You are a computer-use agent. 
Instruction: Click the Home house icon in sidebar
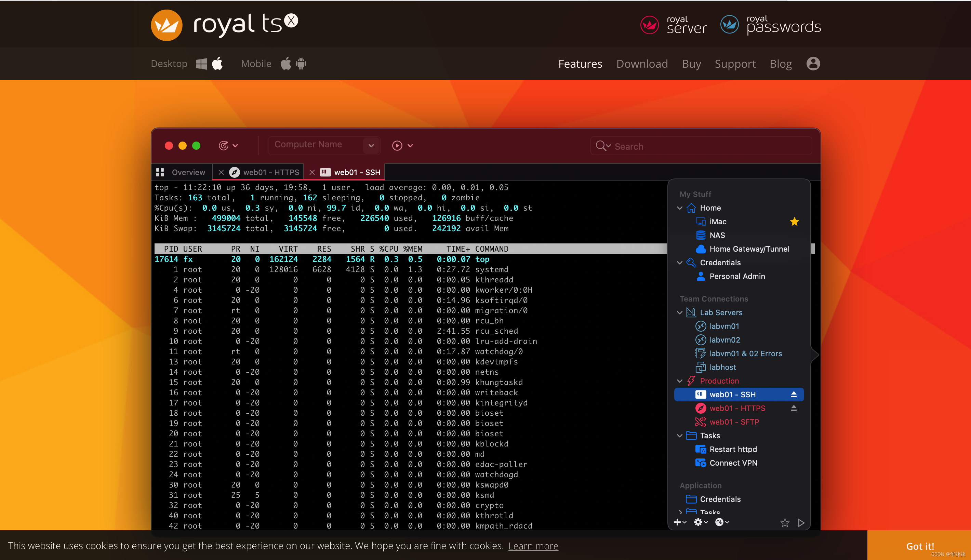[x=691, y=208]
